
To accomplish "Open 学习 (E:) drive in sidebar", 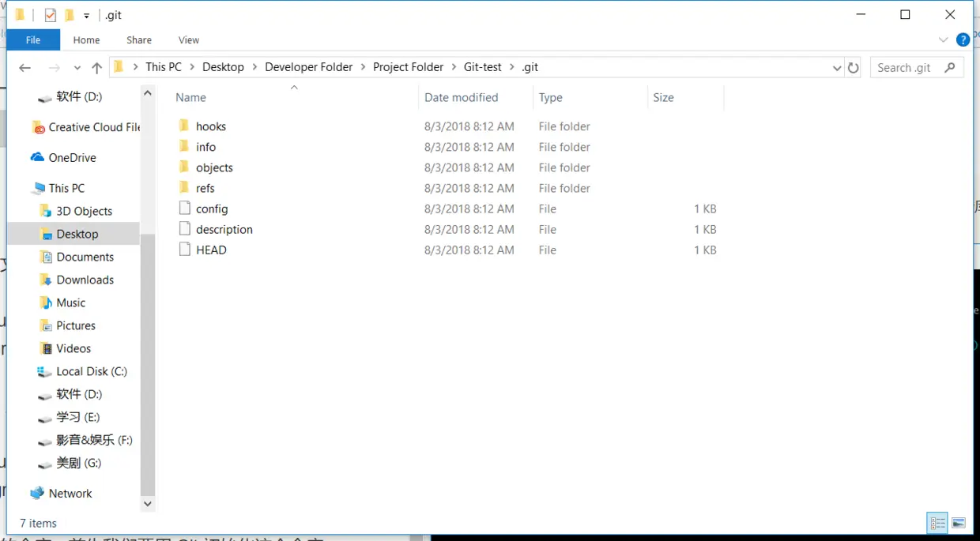I will (x=69, y=417).
